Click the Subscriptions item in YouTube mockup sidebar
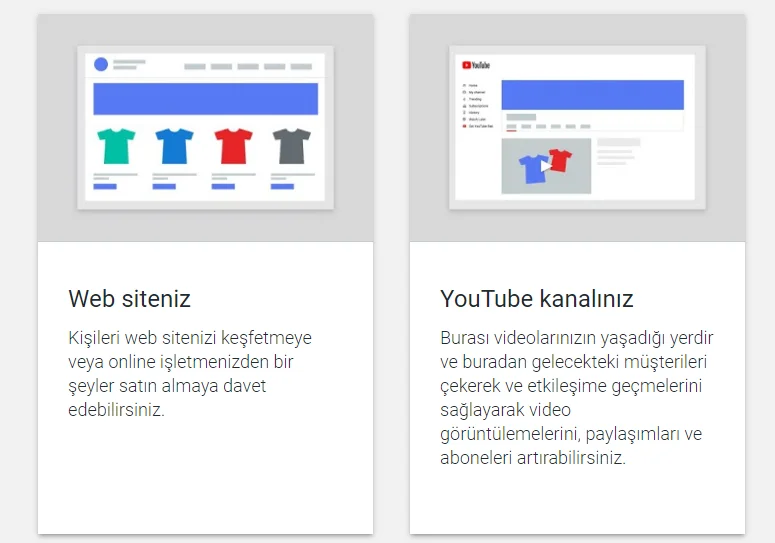The width and height of the screenshot is (775, 543). (478, 106)
